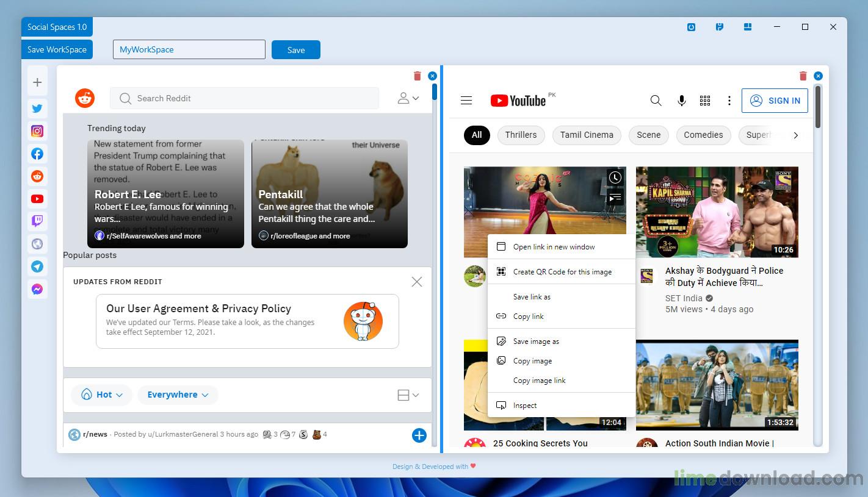
Task: Open Messenger from the sidebar
Action: (37, 290)
